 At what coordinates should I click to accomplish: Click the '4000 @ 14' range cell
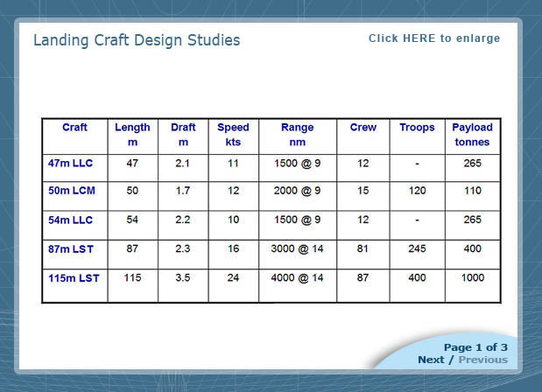click(x=297, y=278)
